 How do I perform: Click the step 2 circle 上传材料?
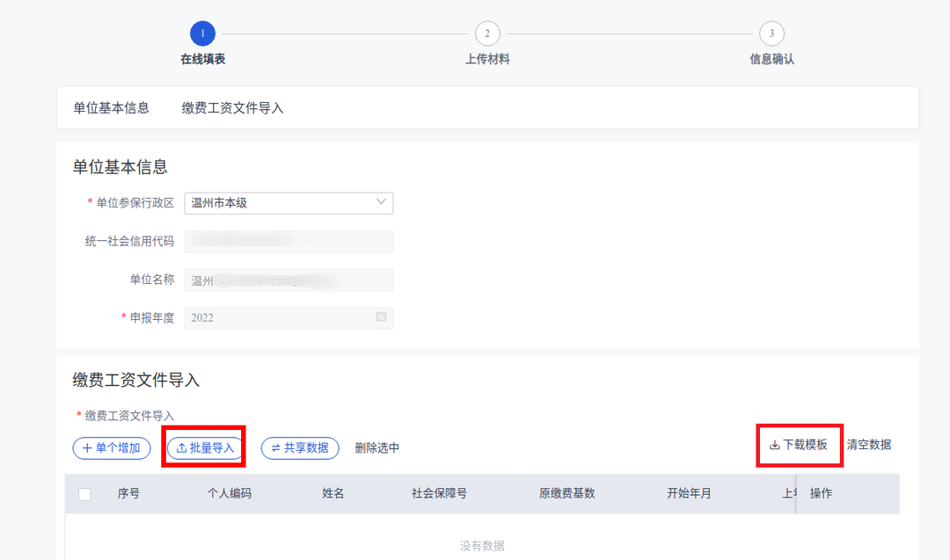tap(487, 33)
